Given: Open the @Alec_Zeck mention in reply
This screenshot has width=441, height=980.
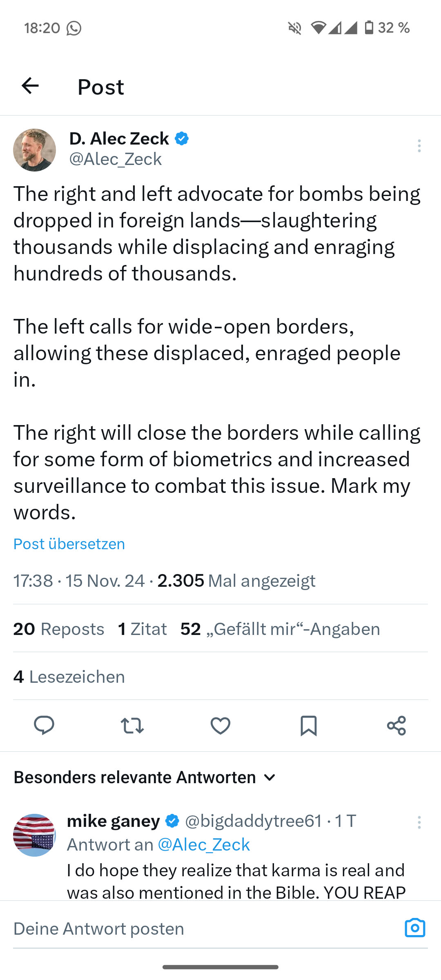Looking at the screenshot, I should pos(204,844).
